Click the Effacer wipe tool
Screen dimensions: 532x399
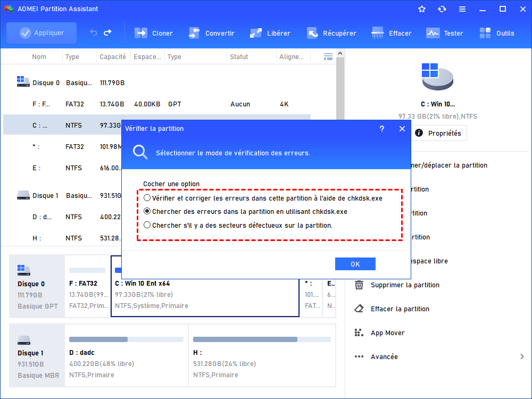click(x=378, y=33)
